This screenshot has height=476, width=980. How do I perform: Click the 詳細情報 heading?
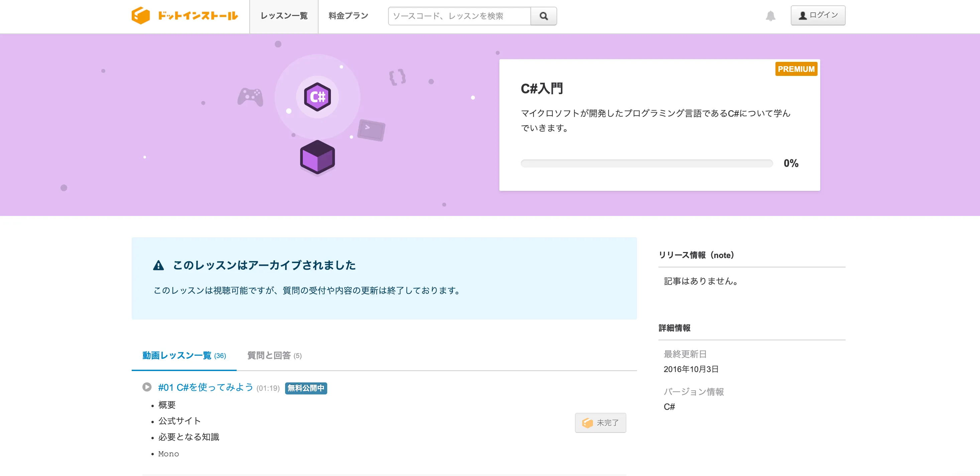pos(674,328)
